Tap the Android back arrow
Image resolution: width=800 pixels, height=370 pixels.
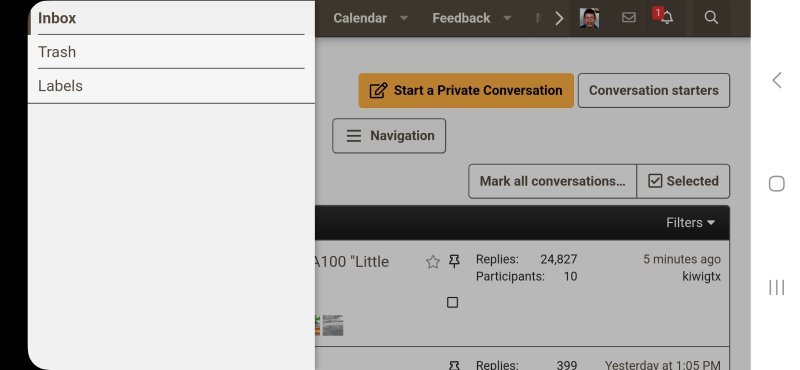(777, 80)
